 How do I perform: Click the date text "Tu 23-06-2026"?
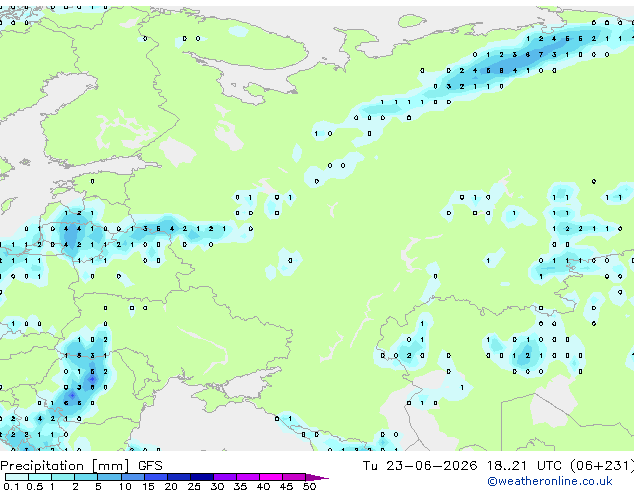click(420, 466)
